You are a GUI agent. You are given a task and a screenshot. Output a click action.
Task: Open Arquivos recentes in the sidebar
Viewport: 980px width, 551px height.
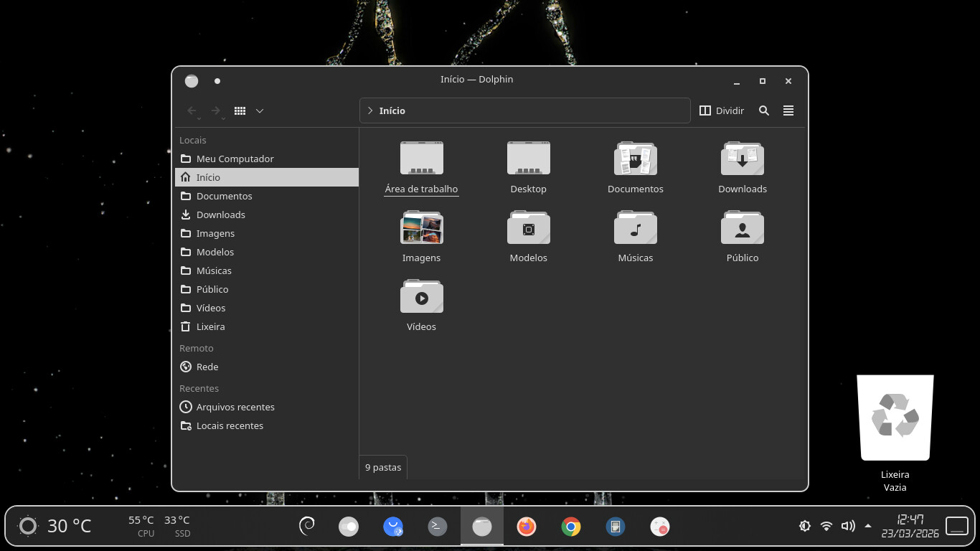click(x=235, y=407)
